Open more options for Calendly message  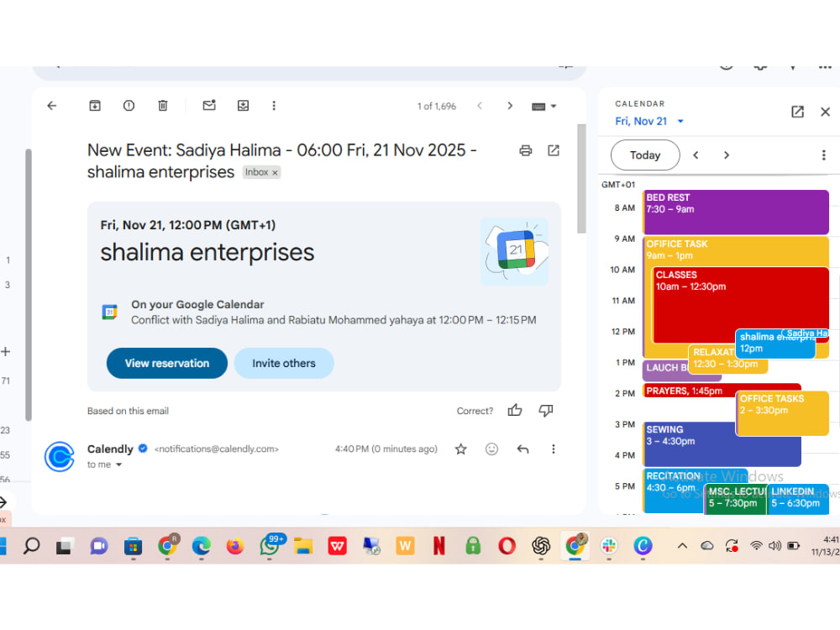[x=554, y=449]
